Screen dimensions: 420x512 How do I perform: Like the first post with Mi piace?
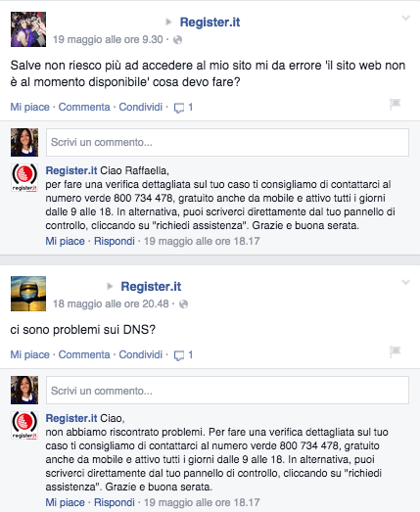pyautogui.click(x=29, y=107)
